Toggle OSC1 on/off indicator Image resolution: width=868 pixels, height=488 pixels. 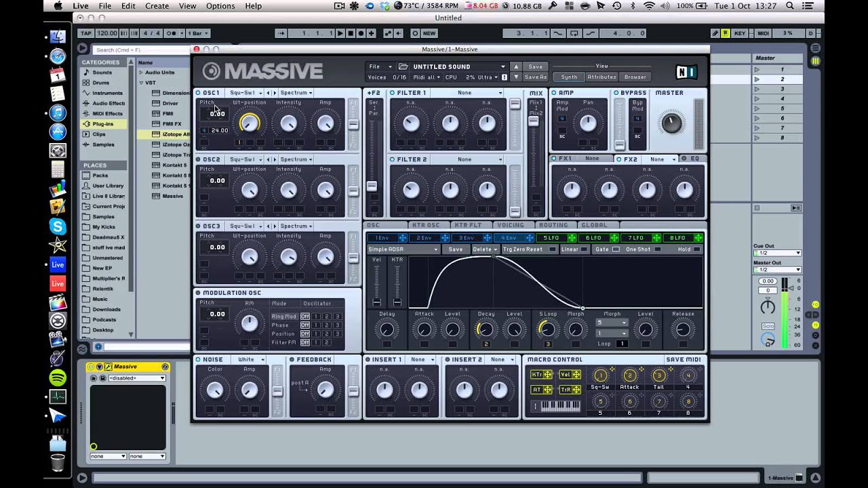point(199,93)
